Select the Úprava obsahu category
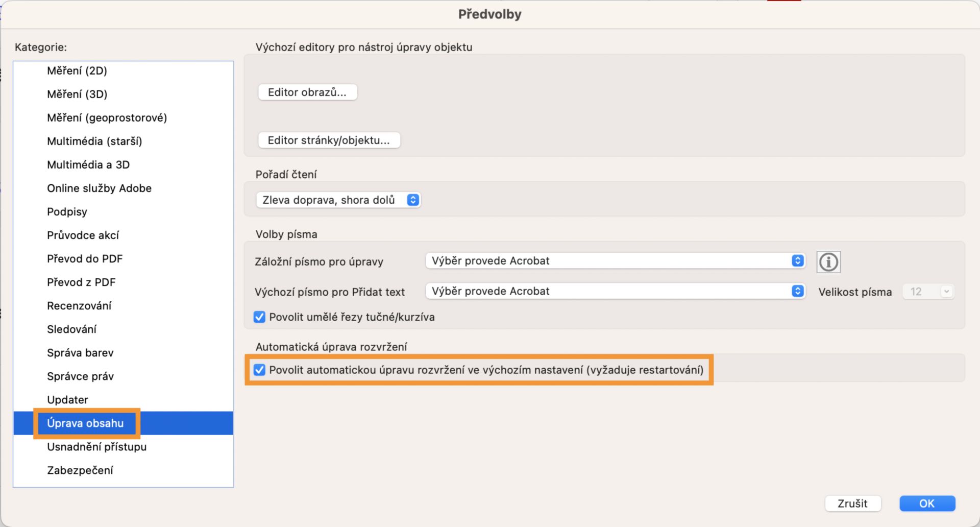Image resolution: width=980 pixels, height=527 pixels. click(85, 423)
